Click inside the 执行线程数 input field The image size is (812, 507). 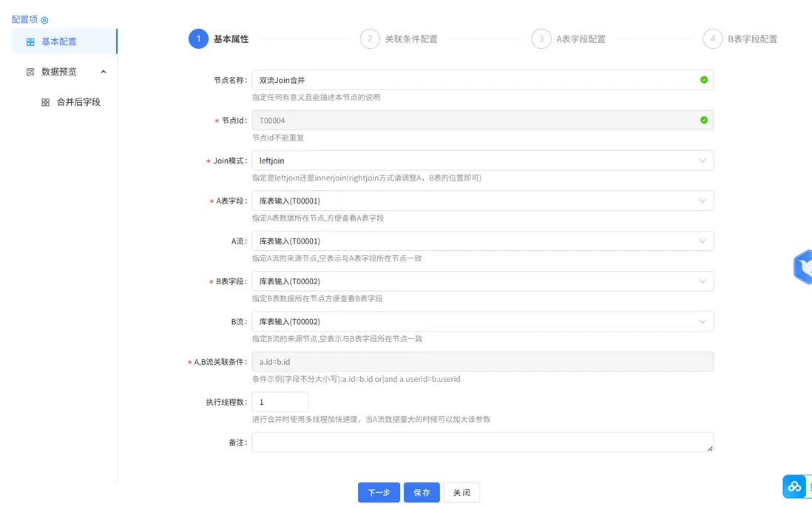(280, 401)
